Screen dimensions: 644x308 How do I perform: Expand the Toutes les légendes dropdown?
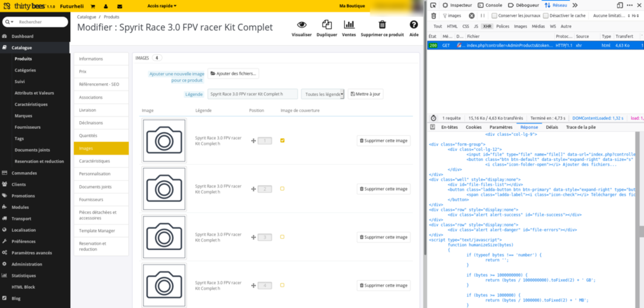coord(323,94)
